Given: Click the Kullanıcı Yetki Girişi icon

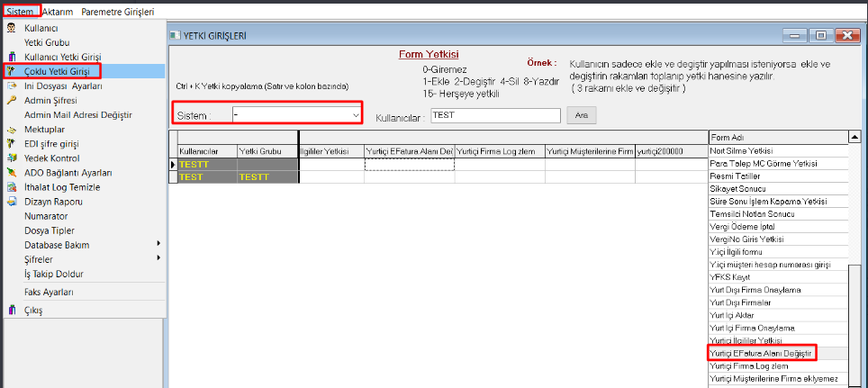Looking at the screenshot, I should tap(11, 57).
